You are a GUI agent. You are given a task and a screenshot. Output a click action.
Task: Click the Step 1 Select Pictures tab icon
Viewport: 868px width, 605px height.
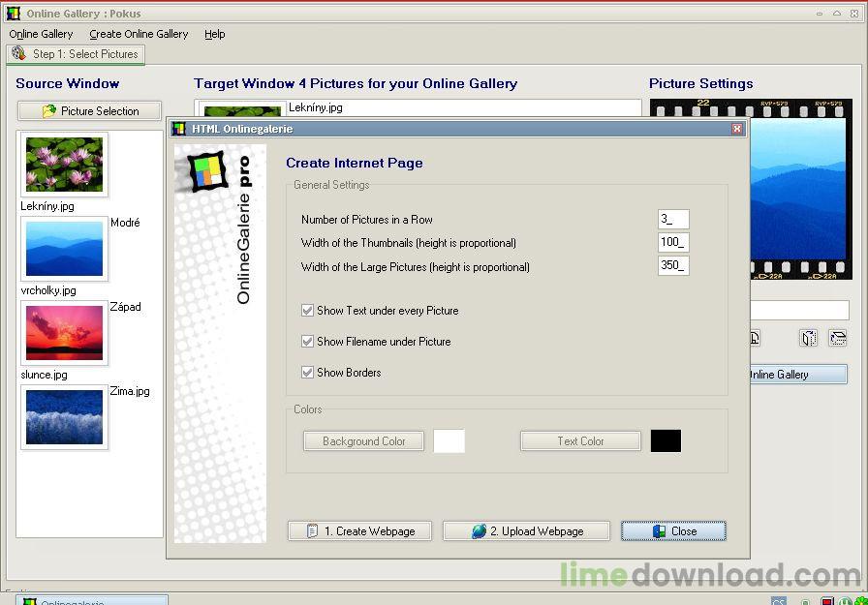click(x=19, y=54)
